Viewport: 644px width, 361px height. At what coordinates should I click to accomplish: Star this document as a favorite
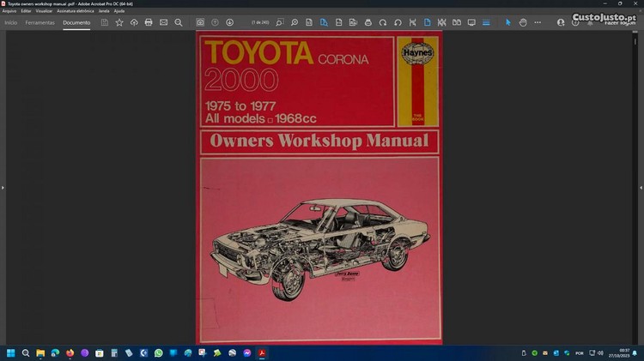(x=119, y=22)
